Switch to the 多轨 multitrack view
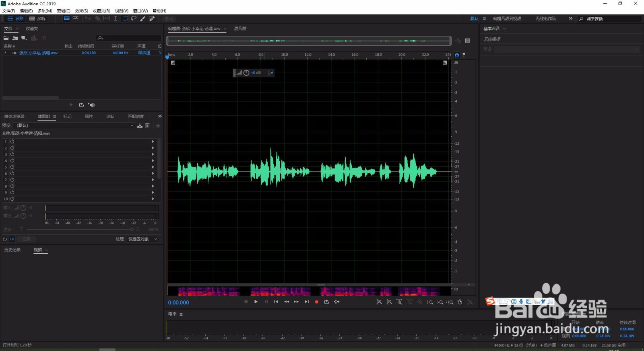The width and height of the screenshot is (644, 351). [37, 18]
